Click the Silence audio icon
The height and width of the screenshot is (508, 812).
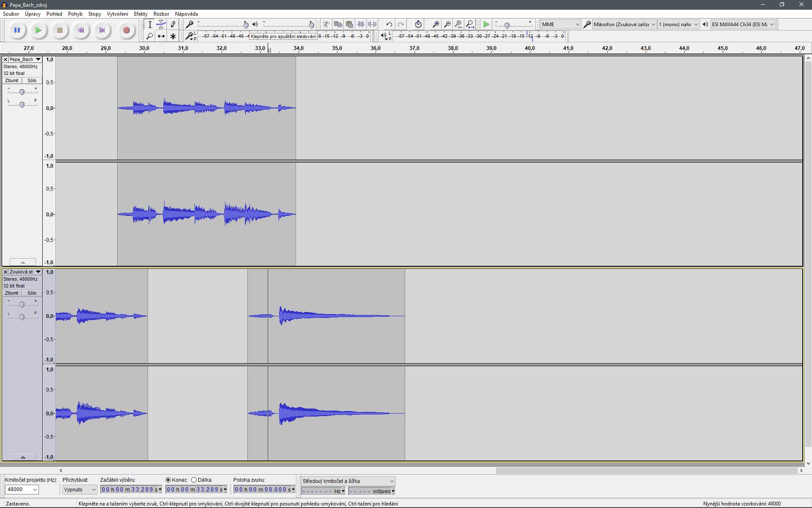pos(372,24)
